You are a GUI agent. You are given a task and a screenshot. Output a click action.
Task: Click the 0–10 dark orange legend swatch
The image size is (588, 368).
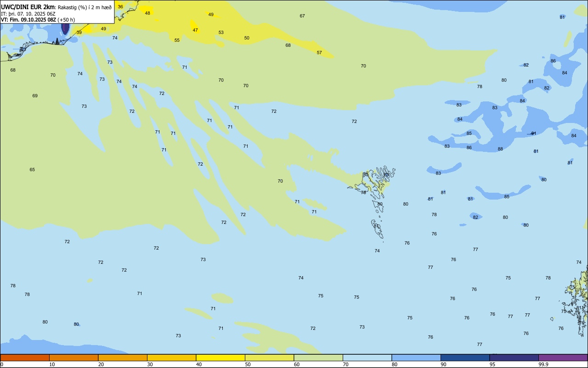25,357
